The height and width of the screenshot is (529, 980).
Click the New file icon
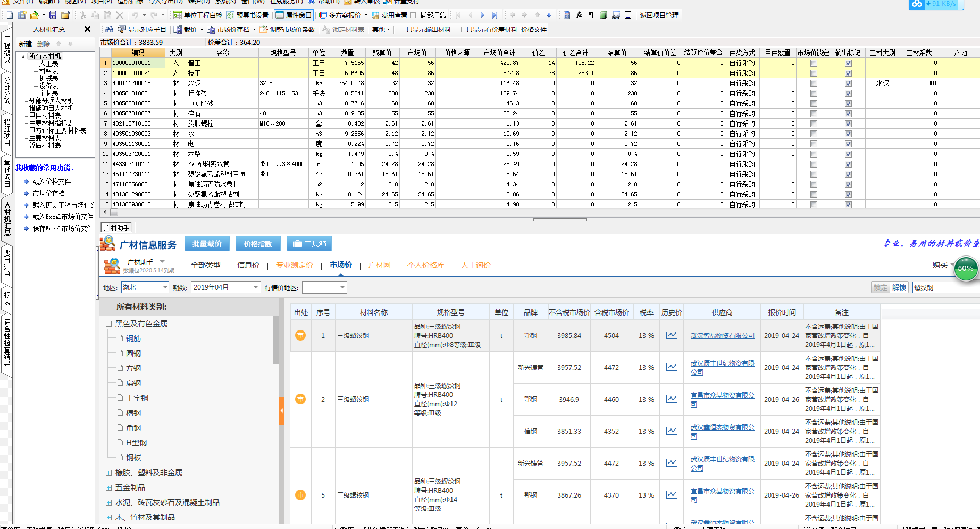coord(10,15)
